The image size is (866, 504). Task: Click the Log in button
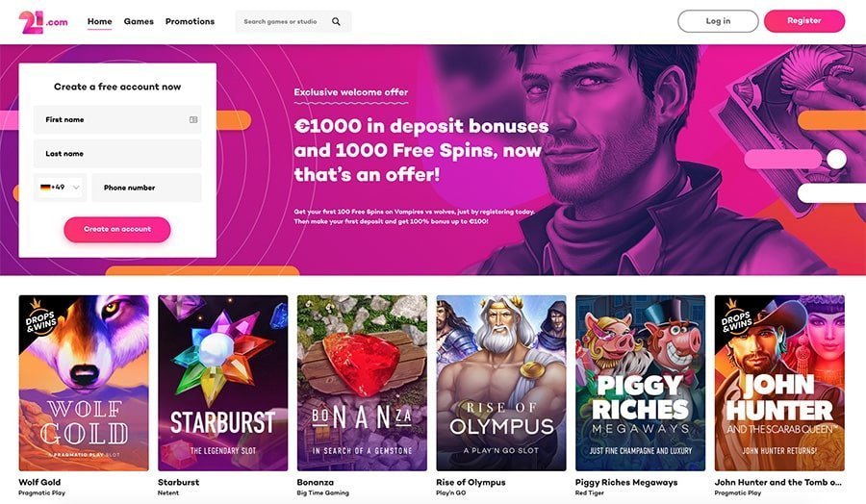718,21
